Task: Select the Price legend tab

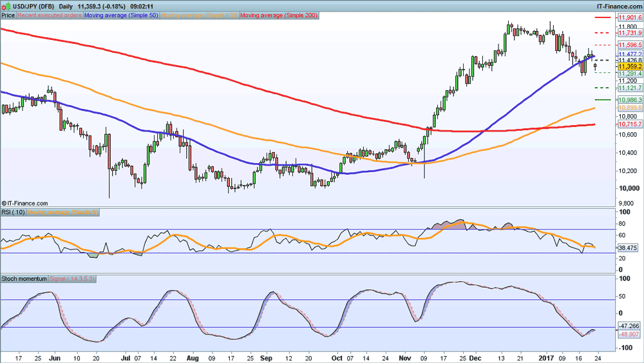Action: coord(8,15)
